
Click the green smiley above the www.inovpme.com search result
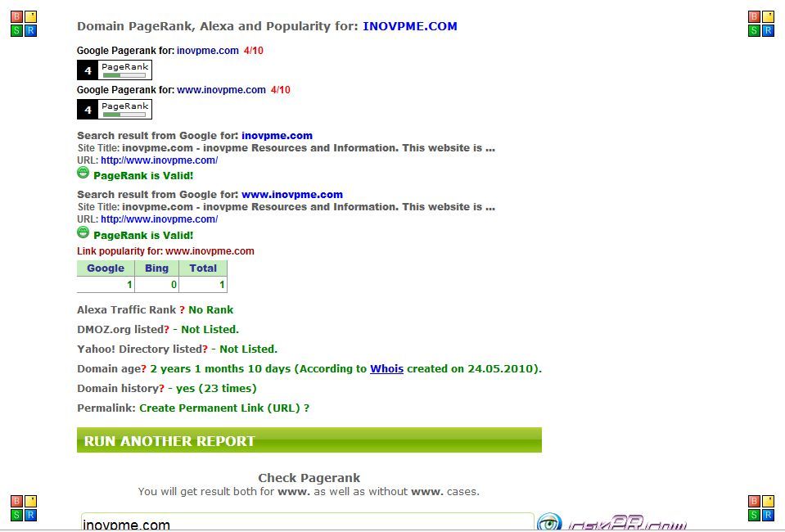click(x=83, y=174)
